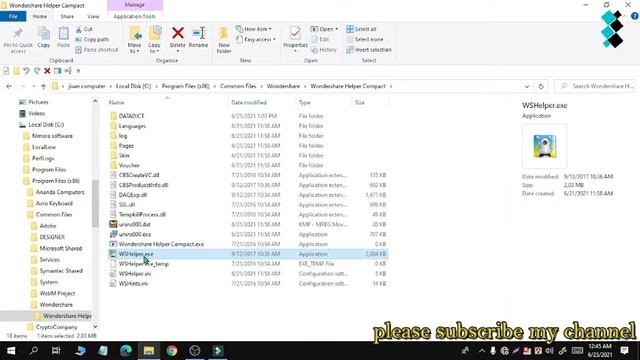
Task: Select CBSCreateVC.dll file
Action: 139,175
